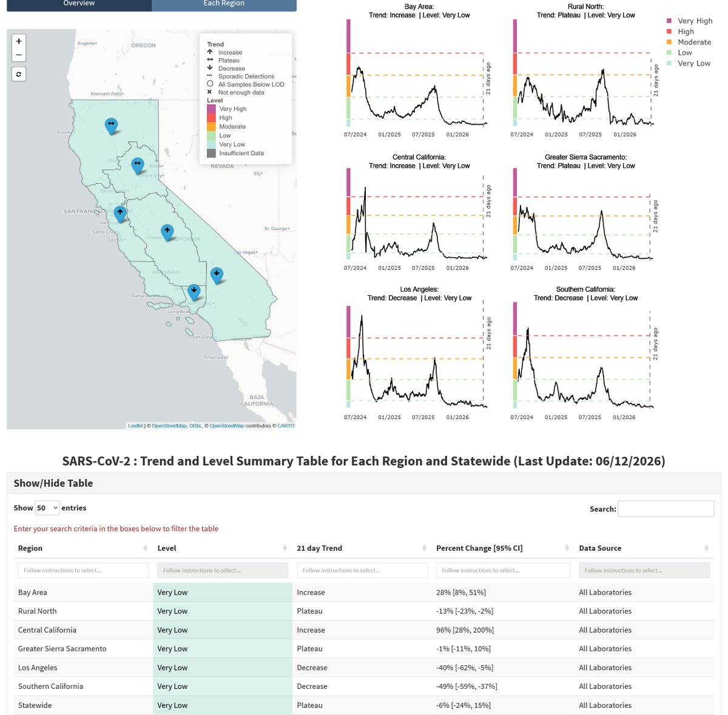Click the Insufficient Data legend swatch
728x715 pixels.
(x=211, y=153)
